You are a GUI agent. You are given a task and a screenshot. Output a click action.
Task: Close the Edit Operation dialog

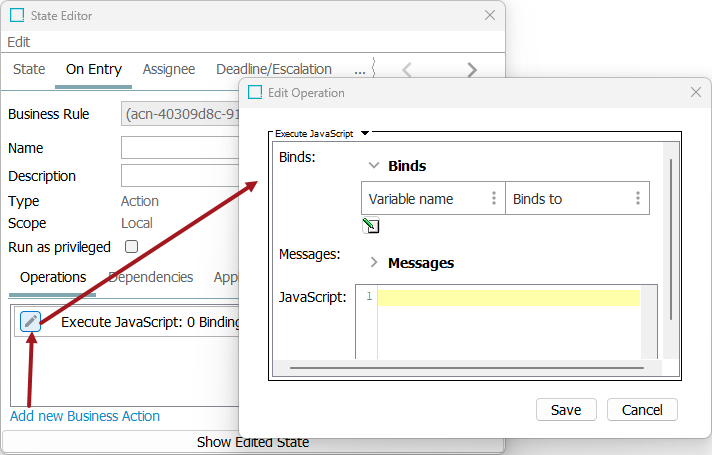696,92
